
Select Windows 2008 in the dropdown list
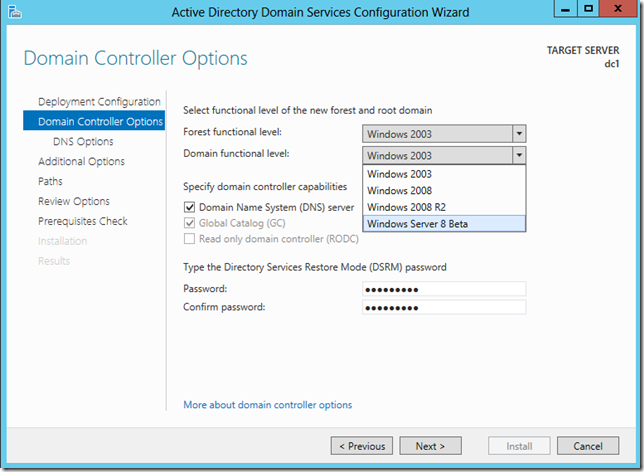point(444,191)
